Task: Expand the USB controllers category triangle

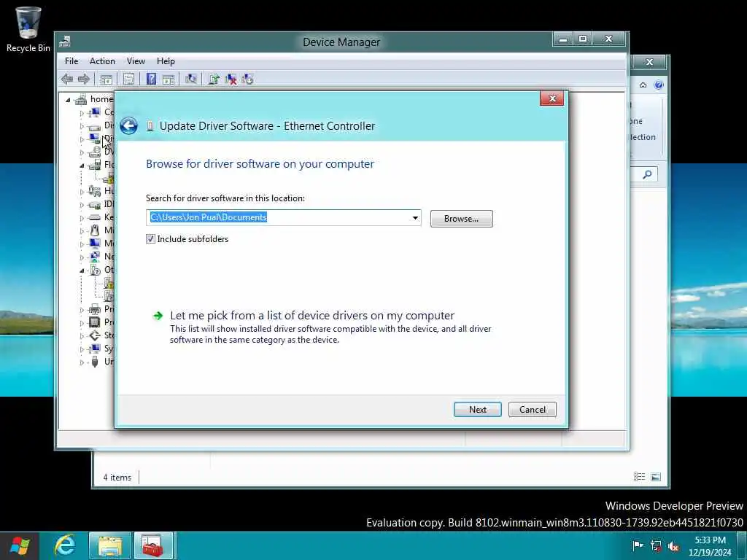Action: point(82,362)
